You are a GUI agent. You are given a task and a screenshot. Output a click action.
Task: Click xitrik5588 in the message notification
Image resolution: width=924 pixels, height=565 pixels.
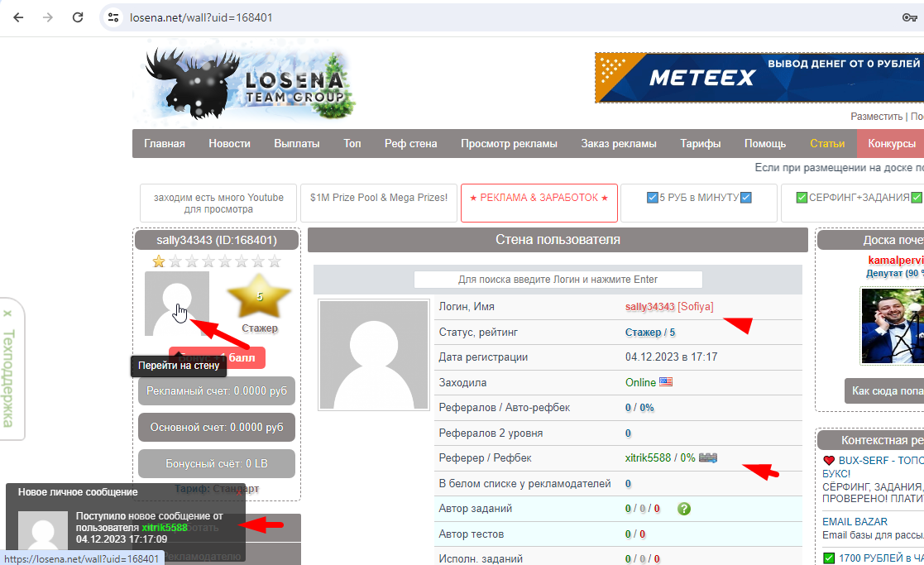click(165, 528)
